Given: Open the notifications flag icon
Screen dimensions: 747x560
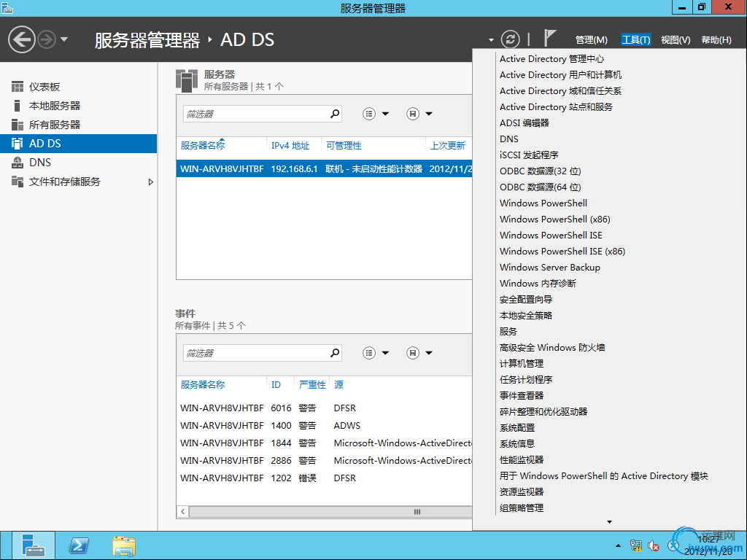Looking at the screenshot, I should pyautogui.click(x=550, y=39).
